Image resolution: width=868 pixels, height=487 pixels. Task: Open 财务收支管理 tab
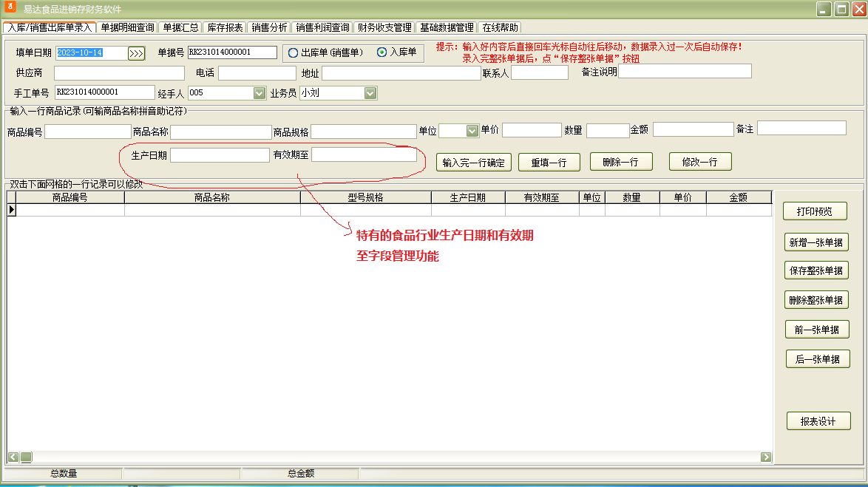coord(384,27)
